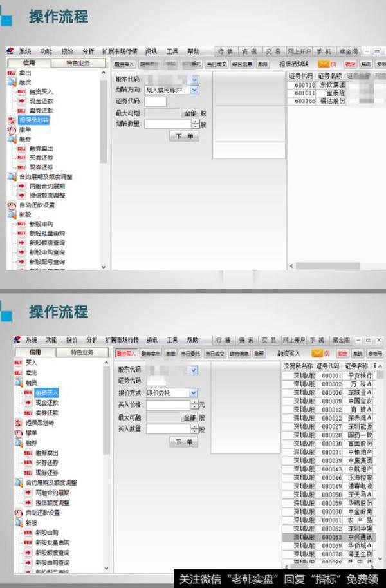Select highlighted row 000063 中兴通讯
The height and width of the screenshot is (588, 386).
(328, 537)
